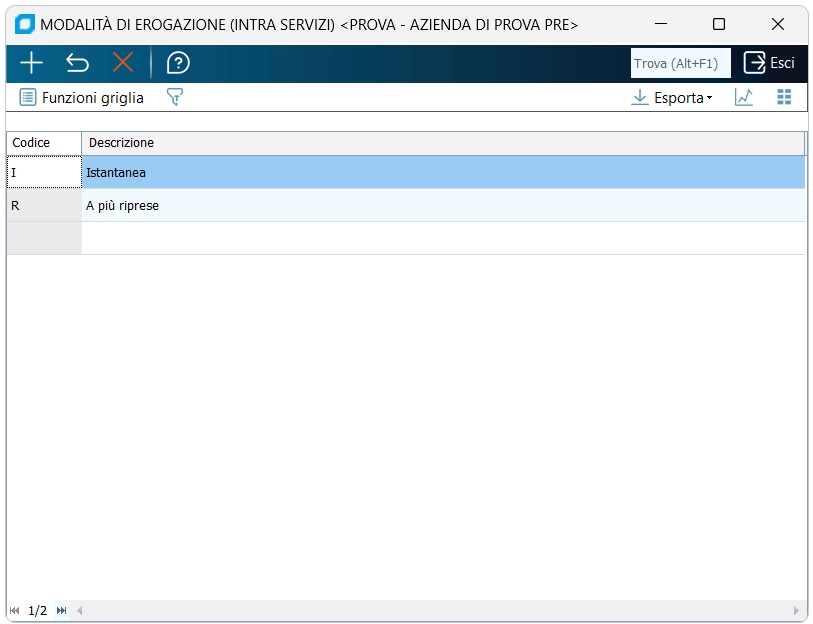
Task: Select the 'Istantanea' description cell
Action: pos(443,172)
